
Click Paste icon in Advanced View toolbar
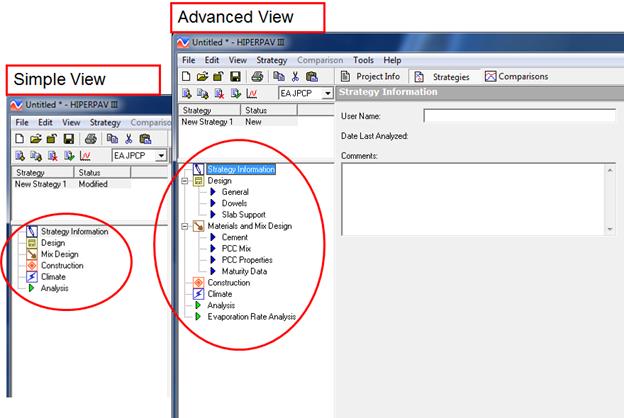(312, 76)
